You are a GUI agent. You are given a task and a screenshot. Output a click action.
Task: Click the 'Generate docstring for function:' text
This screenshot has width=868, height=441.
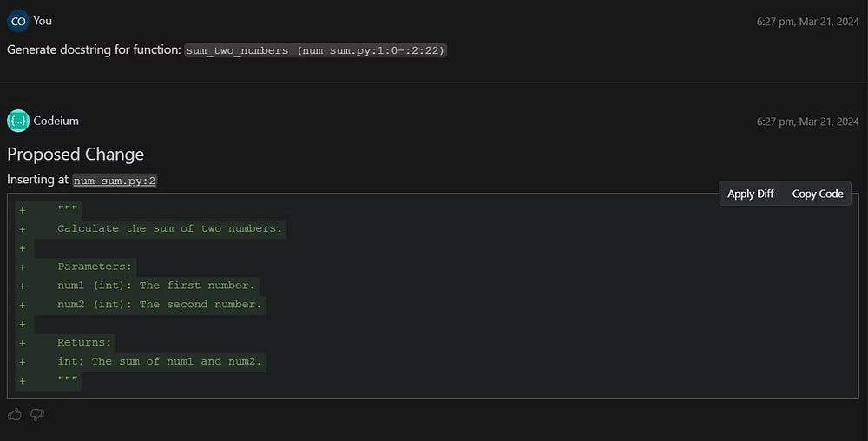pos(94,49)
